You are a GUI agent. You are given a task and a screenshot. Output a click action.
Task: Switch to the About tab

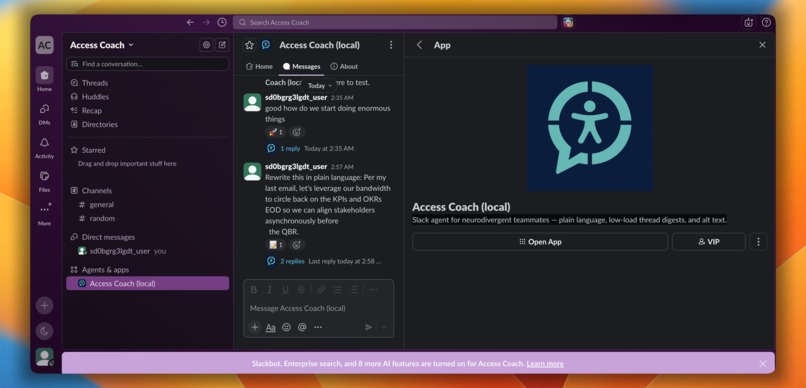pos(344,66)
